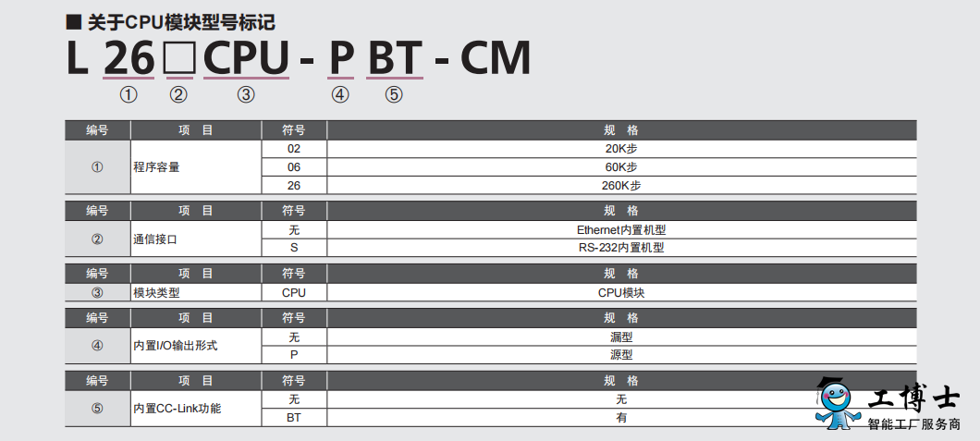Click the circled number ② under the square
The height and width of the screenshot is (441, 980).
pos(178,95)
